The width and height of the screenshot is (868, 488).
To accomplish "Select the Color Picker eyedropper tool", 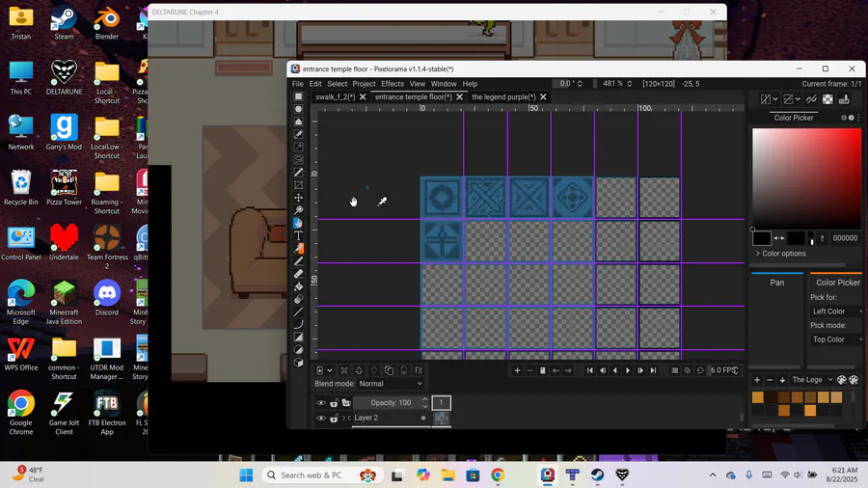I will [298, 249].
